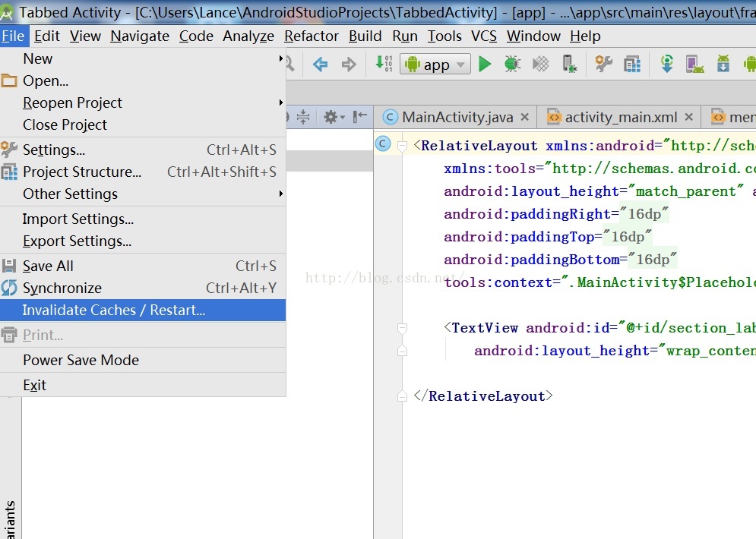This screenshot has width=756, height=539.
Task: Choose Project Structure... menu entry
Action: [x=143, y=172]
